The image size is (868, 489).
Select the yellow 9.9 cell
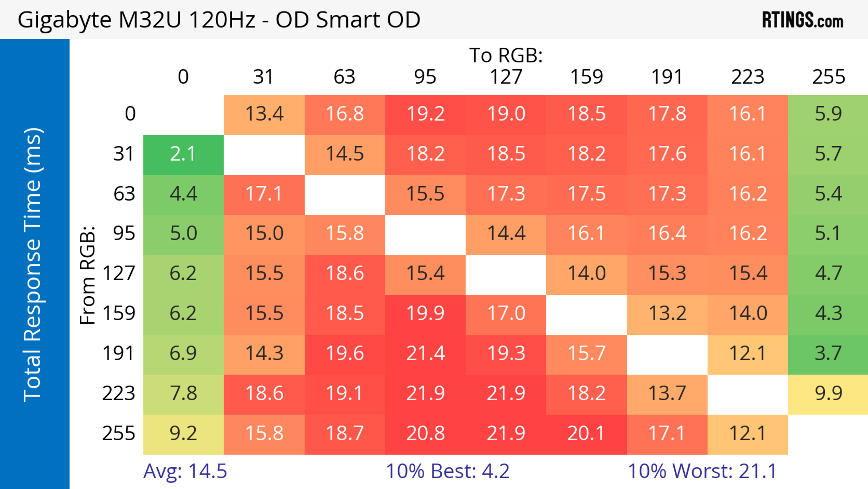pos(828,394)
